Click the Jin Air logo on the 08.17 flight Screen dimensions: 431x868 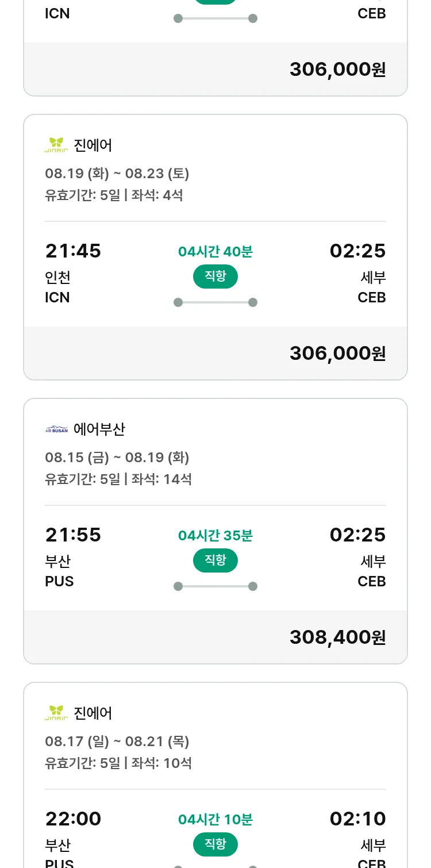point(56,713)
